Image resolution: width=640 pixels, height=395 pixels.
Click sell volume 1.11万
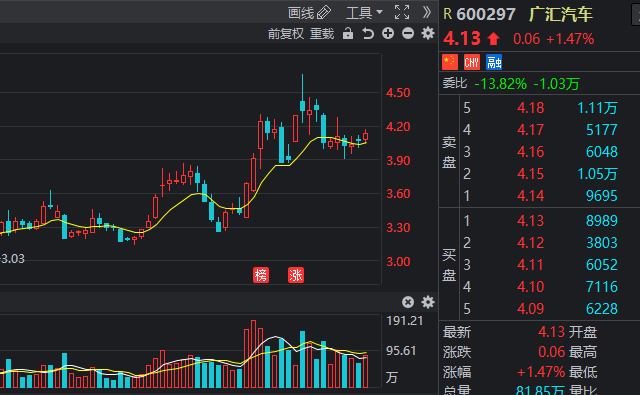pyautogui.click(x=597, y=108)
